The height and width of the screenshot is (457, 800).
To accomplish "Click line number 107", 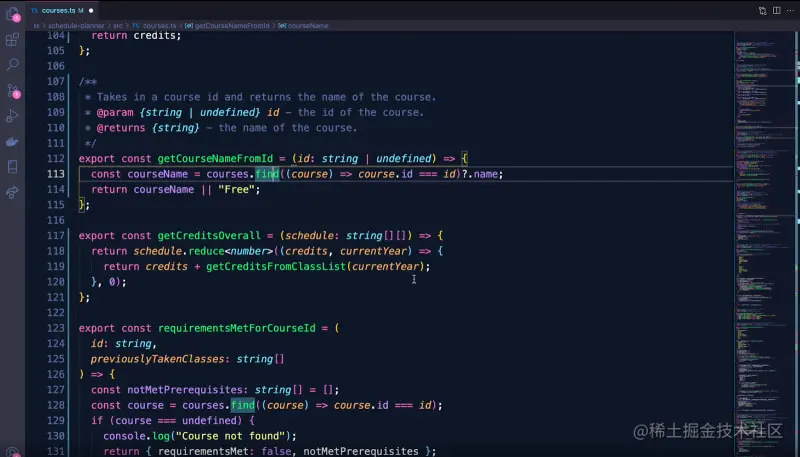I will coord(56,82).
